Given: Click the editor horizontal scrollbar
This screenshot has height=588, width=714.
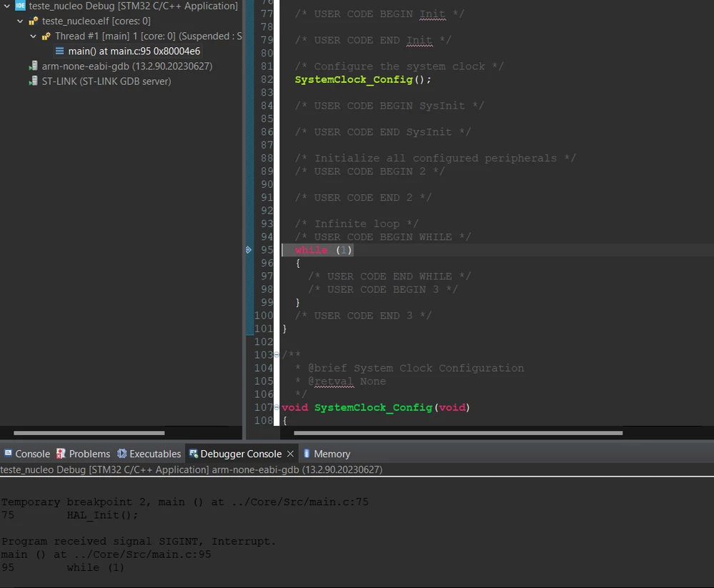Looking at the screenshot, I should 458,433.
